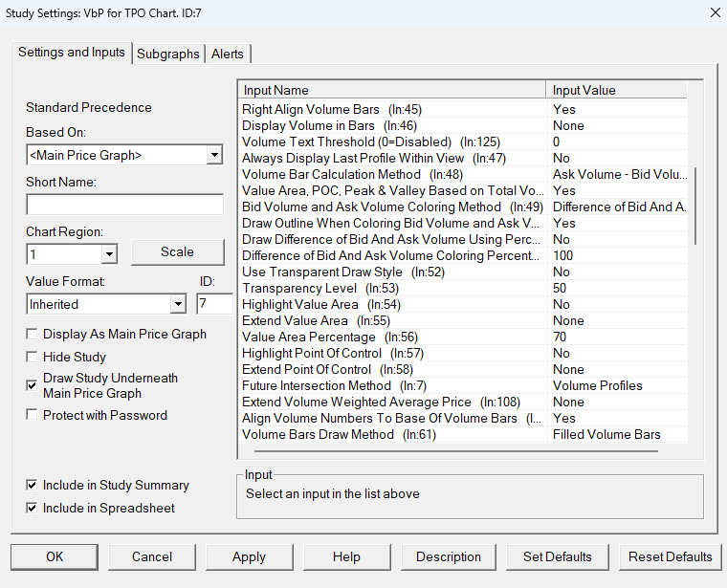Click the Reset Defaults button

point(670,556)
